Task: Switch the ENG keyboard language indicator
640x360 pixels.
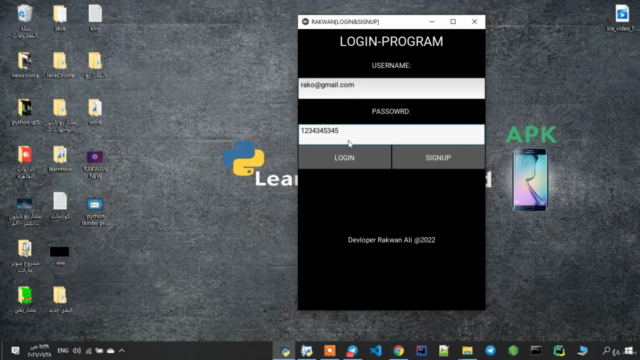Action: [x=62, y=351]
